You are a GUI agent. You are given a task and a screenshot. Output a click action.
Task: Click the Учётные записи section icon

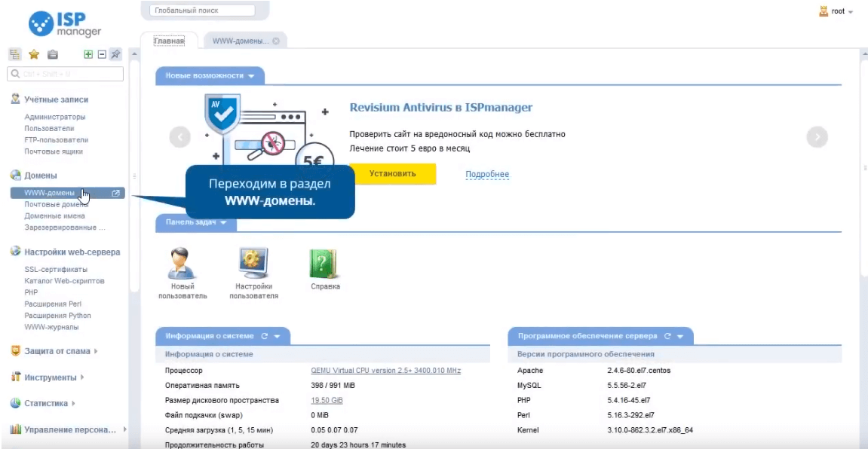(16, 99)
